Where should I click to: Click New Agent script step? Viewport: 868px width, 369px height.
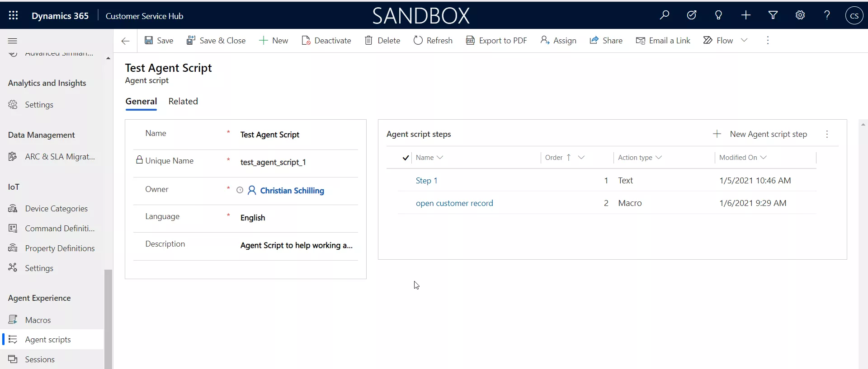click(x=760, y=134)
